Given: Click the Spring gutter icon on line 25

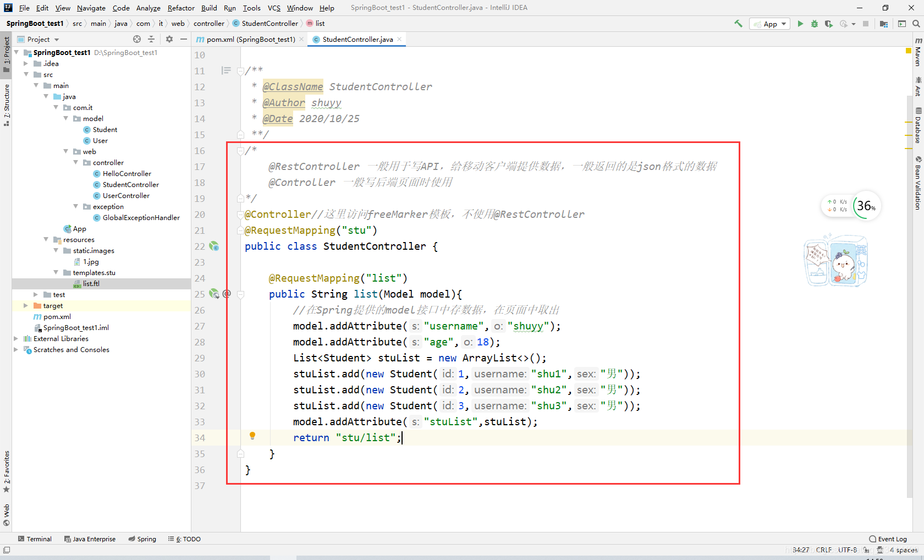Looking at the screenshot, I should (214, 294).
